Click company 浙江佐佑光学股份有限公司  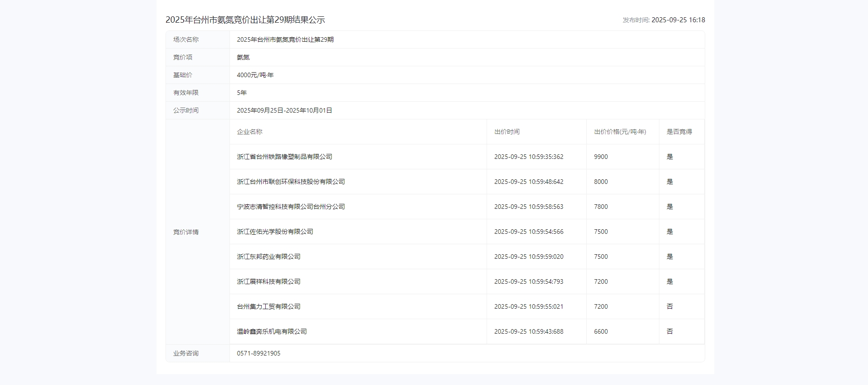point(275,232)
